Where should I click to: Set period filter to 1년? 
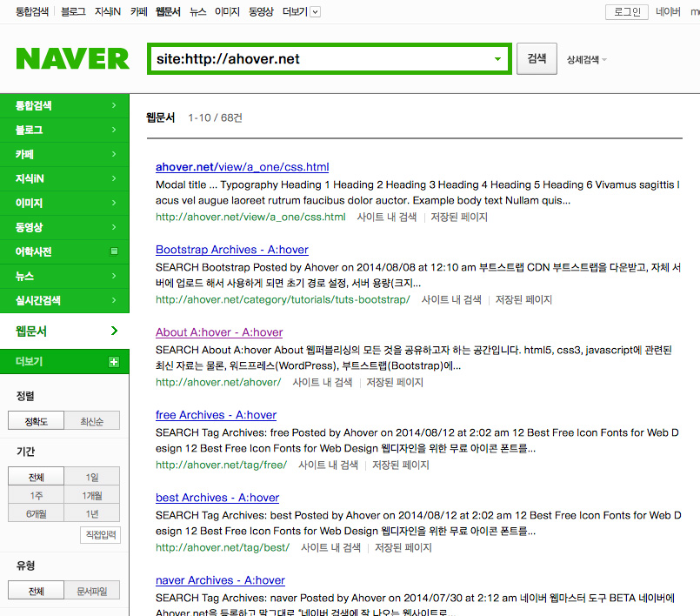(92, 513)
